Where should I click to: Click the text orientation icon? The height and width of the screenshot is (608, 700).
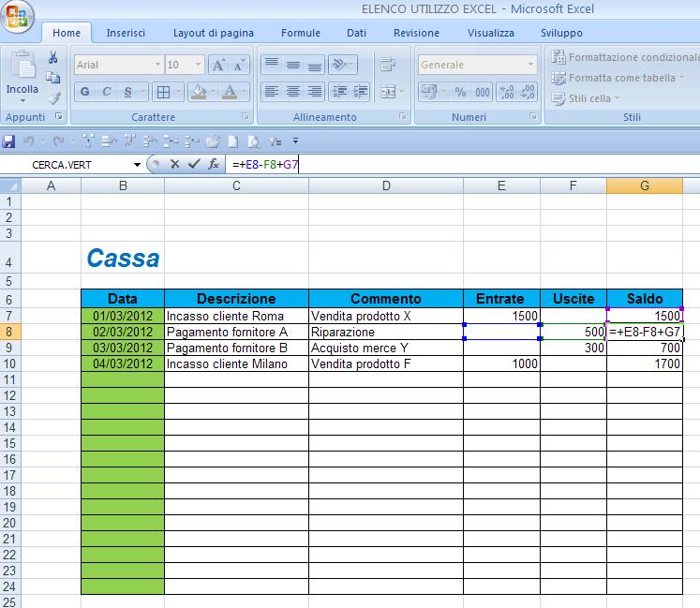tap(342, 66)
